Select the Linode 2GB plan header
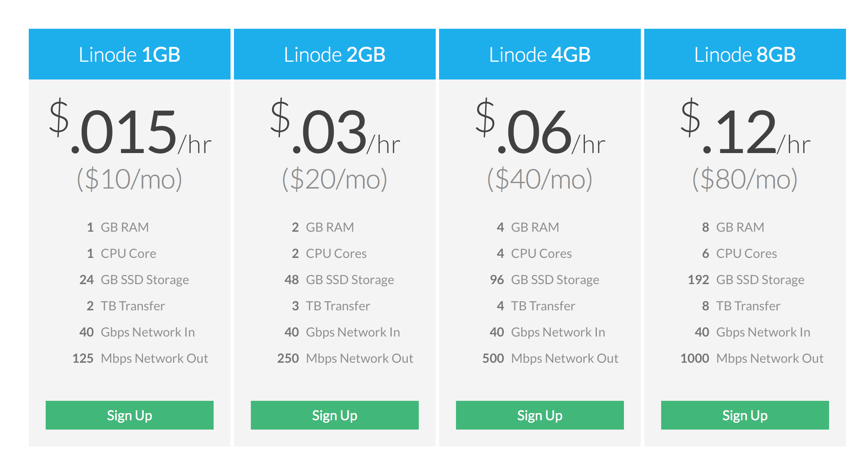Screen dimensions: 868x460 coord(334,54)
